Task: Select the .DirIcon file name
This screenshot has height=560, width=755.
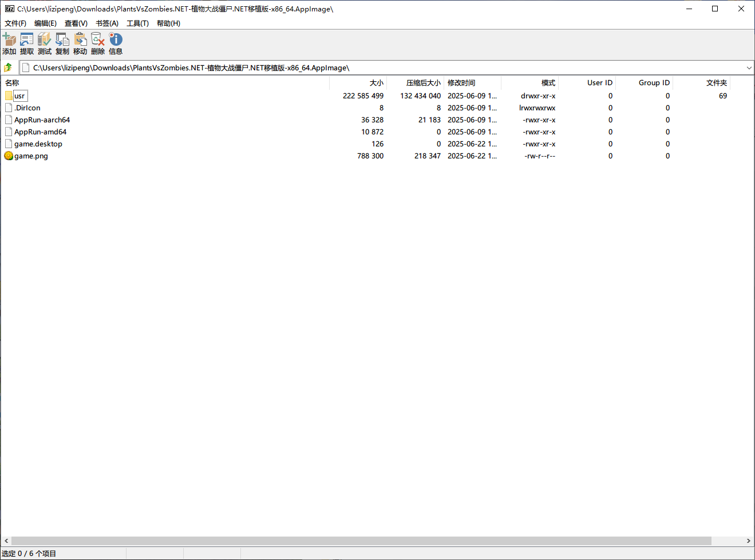Action: 27,108
